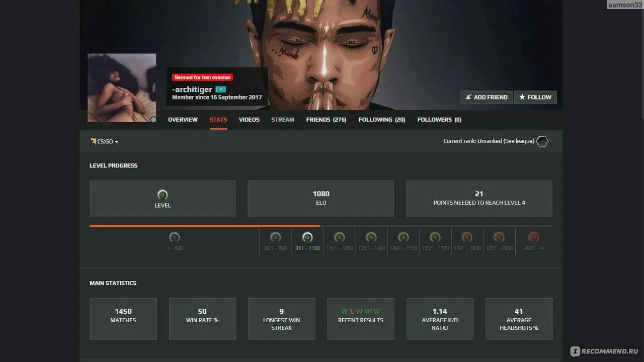Click the level 9 skill badge icon
The width and height of the screenshot is (644, 362).
[x=499, y=237]
